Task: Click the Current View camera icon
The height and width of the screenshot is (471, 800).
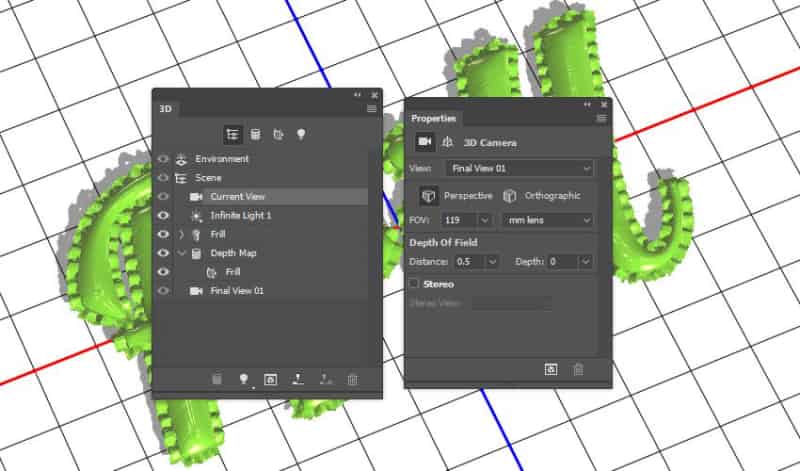Action: (x=196, y=196)
